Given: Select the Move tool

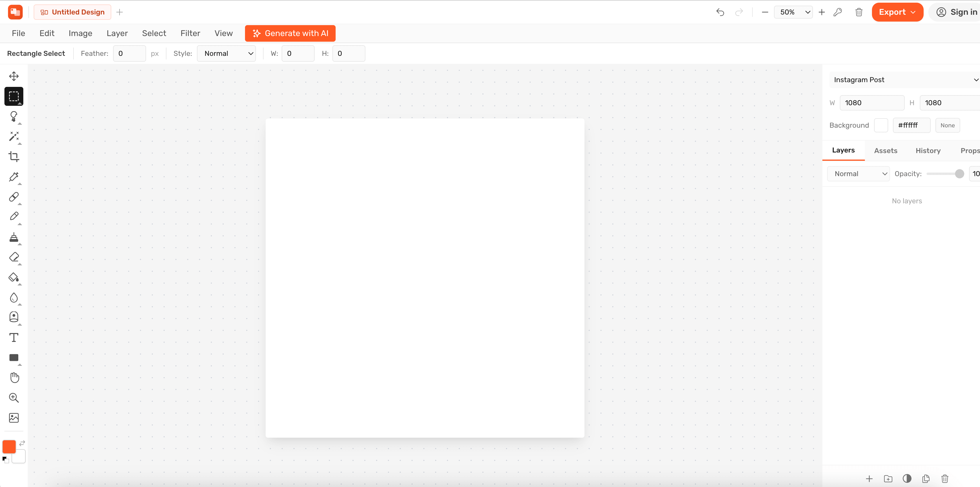Looking at the screenshot, I should coord(14,76).
